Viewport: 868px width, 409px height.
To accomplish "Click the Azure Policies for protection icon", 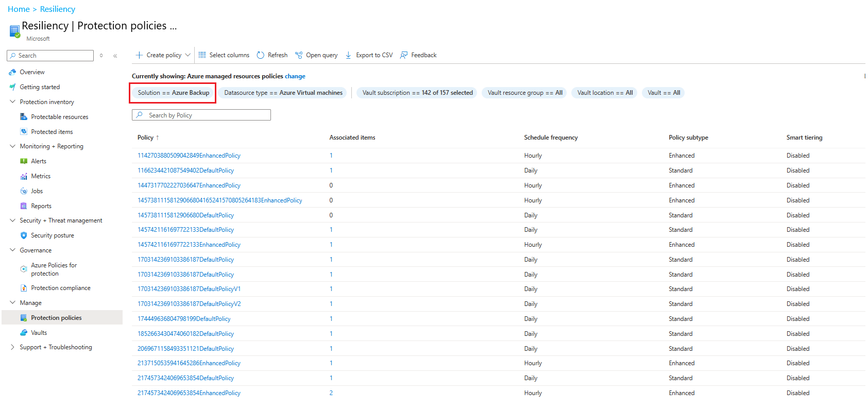I will [x=24, y=269].
